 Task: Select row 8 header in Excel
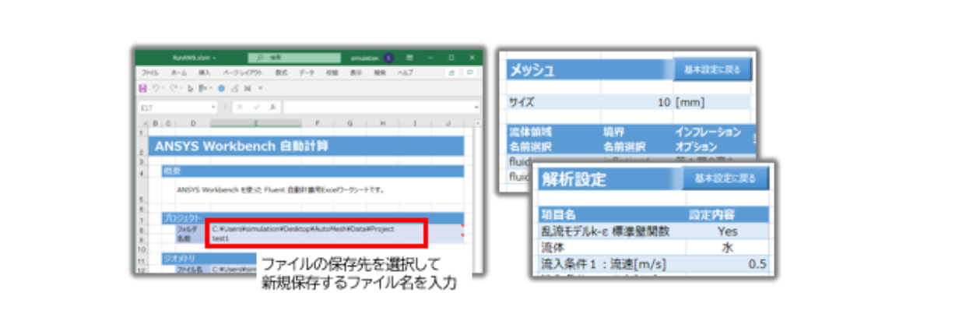[x=141, y=231]
